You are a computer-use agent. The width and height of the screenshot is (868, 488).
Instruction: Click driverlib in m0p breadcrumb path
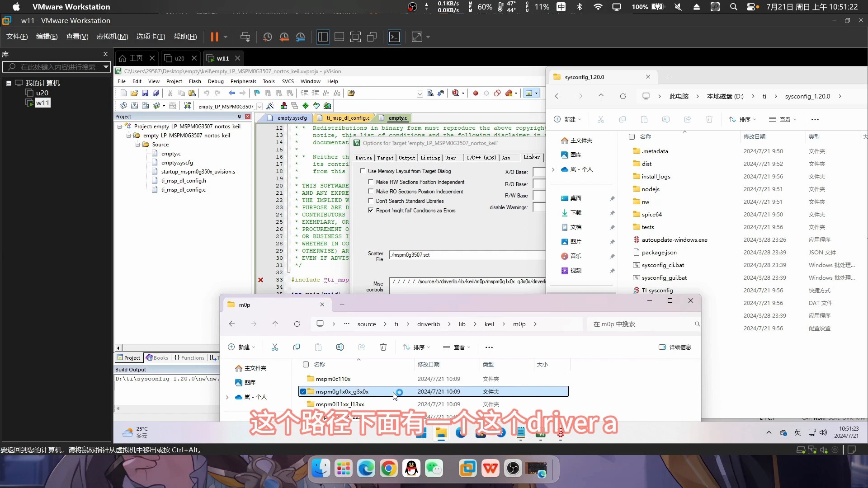[x=429, y=324]
